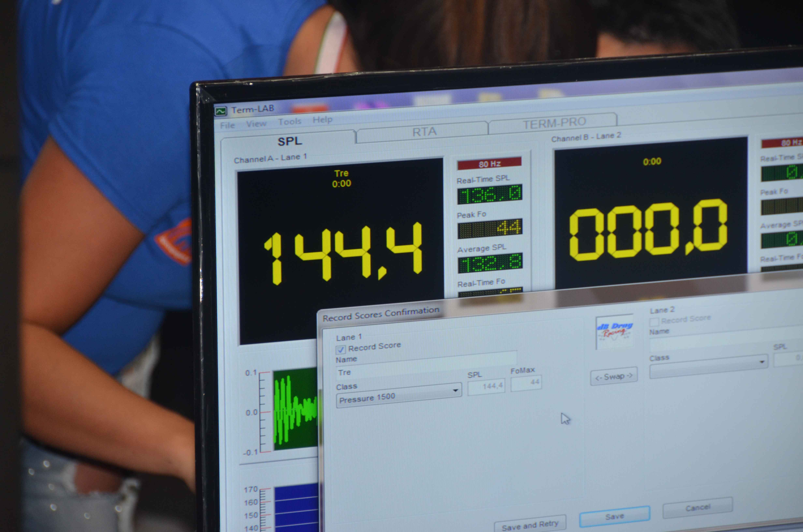Open the Tools menu

point(289,121)
